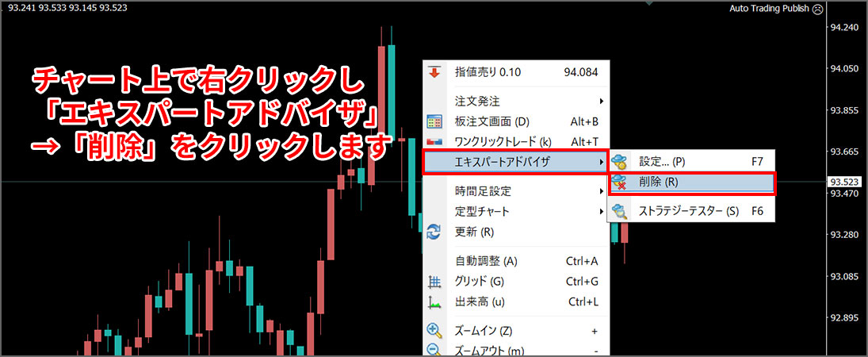Expand arrow next to エキスパートアドバイザ

click(x=601, y=162)
